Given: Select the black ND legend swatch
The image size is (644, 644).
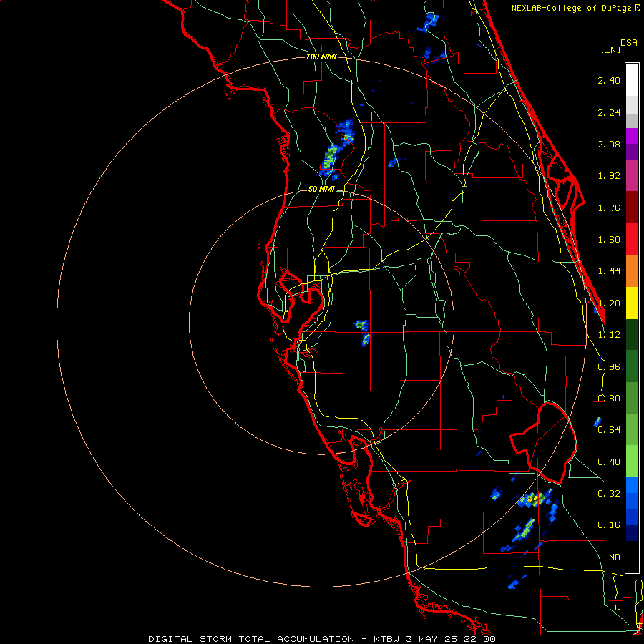Looking at the screenshot, I should (x=632, y=557).
